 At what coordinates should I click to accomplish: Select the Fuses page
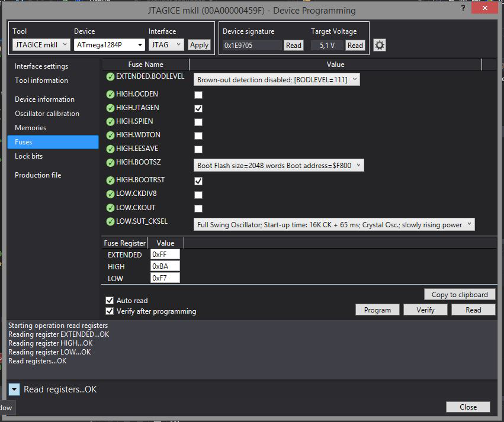(x=53, y=142)
